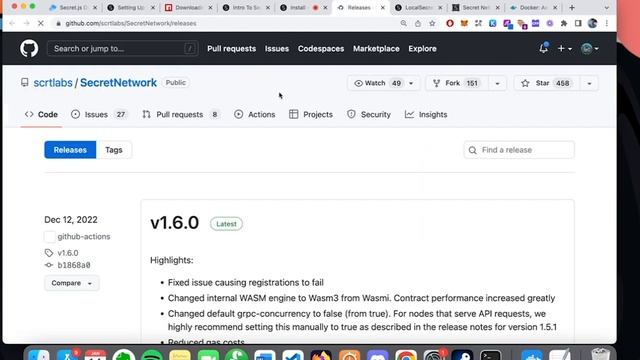Click the commit icon beside b1868a0
This screenshot has width=640, height=360.
point(49,265)
